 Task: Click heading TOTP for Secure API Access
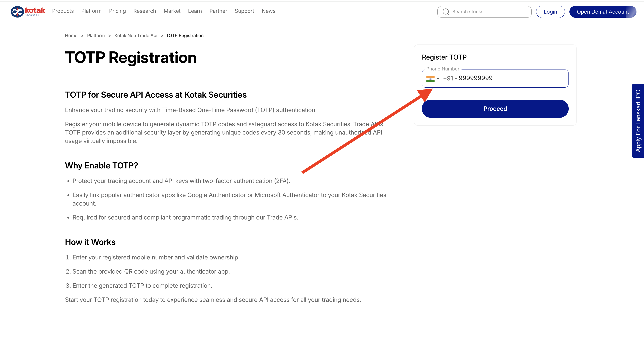click(x=156, y=95)
